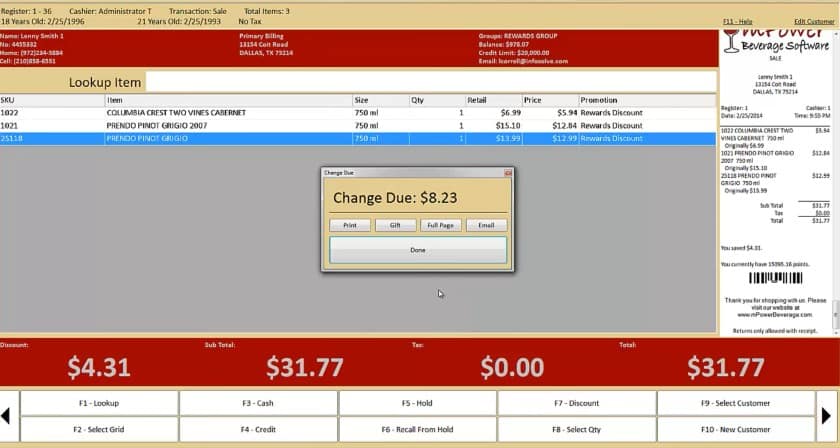Focus the Lookup Item input field
Screen dimensions: 840x448
click(431, 82)
